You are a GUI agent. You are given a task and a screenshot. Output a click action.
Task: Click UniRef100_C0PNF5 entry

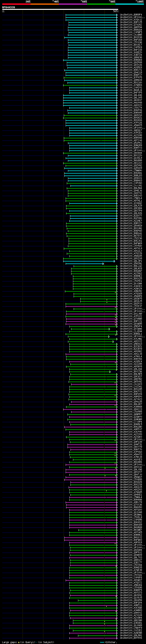(131, 32)
